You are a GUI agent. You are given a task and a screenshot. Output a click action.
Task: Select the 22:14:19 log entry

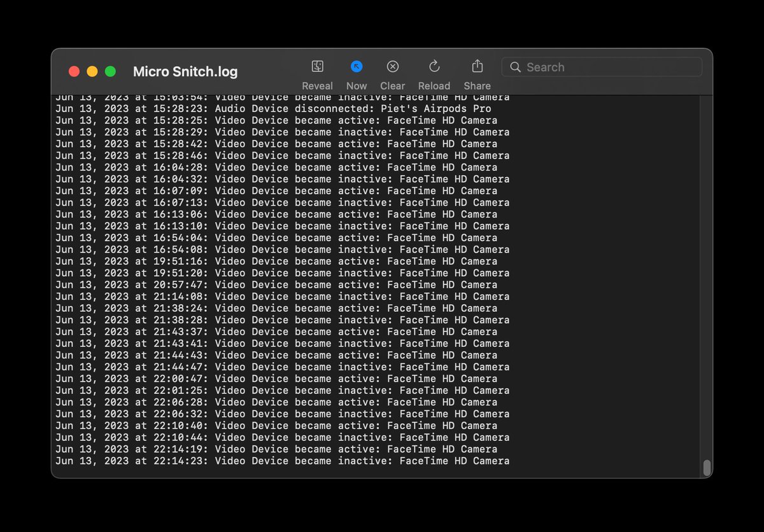(x=276, y=449)
